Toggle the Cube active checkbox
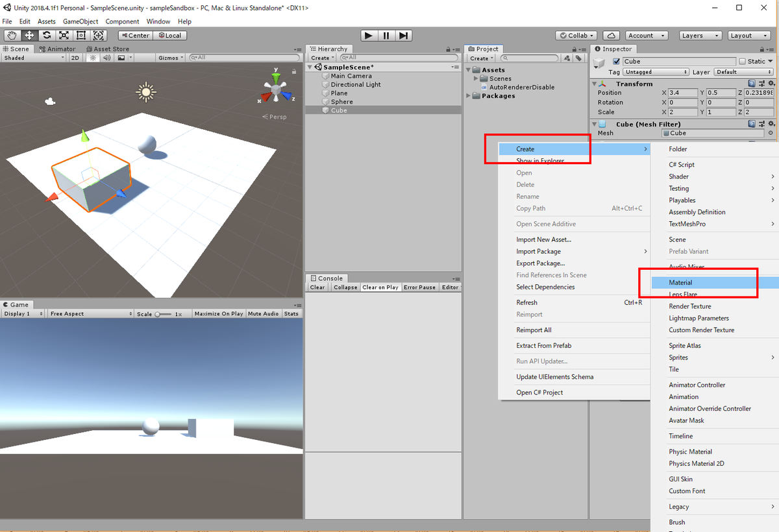779x532 pixels. [x=617, y=62]
